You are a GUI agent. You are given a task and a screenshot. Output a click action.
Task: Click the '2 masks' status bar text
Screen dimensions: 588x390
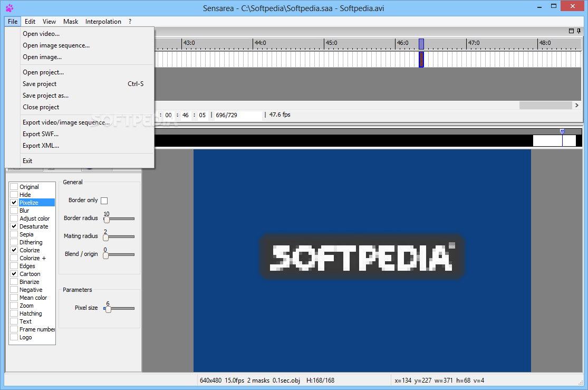258,381
